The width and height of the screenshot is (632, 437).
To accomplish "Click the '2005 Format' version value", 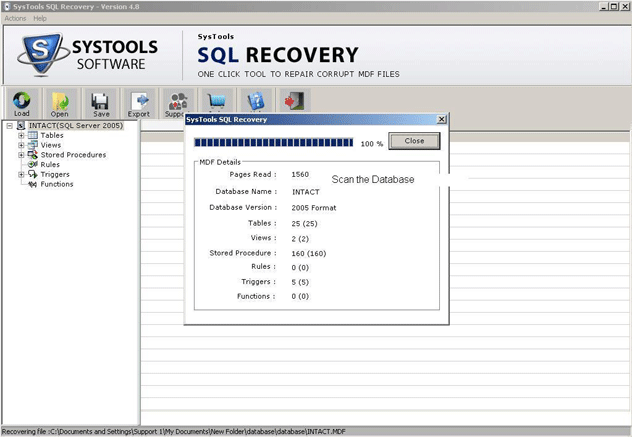I will pos(314,208).
